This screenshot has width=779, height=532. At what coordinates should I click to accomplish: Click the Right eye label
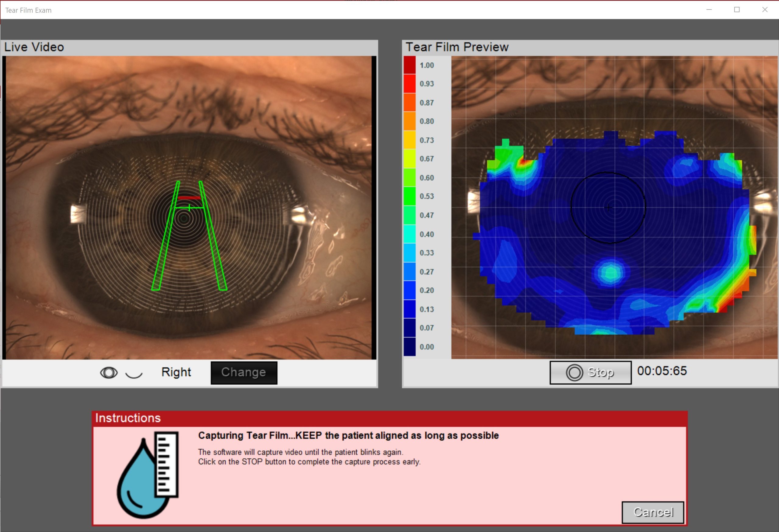tap(176, 372)
